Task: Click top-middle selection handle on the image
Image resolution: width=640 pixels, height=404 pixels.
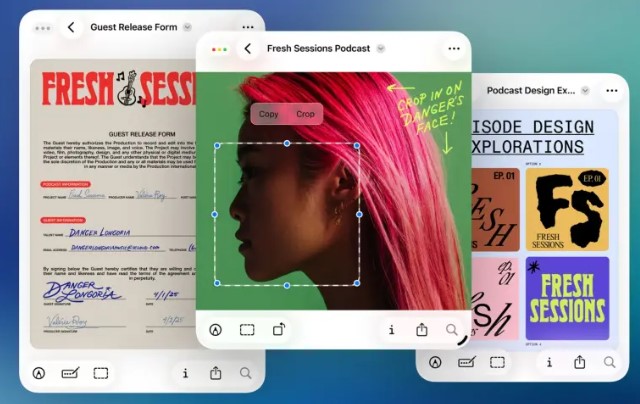Action: [x=287, y=143]
